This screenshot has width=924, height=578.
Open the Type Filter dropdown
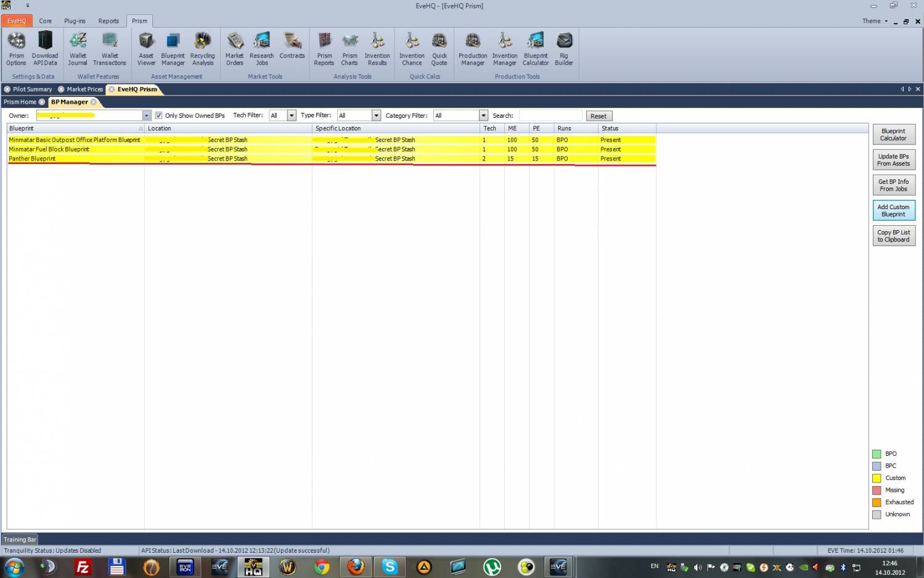(x=376, y=115)
